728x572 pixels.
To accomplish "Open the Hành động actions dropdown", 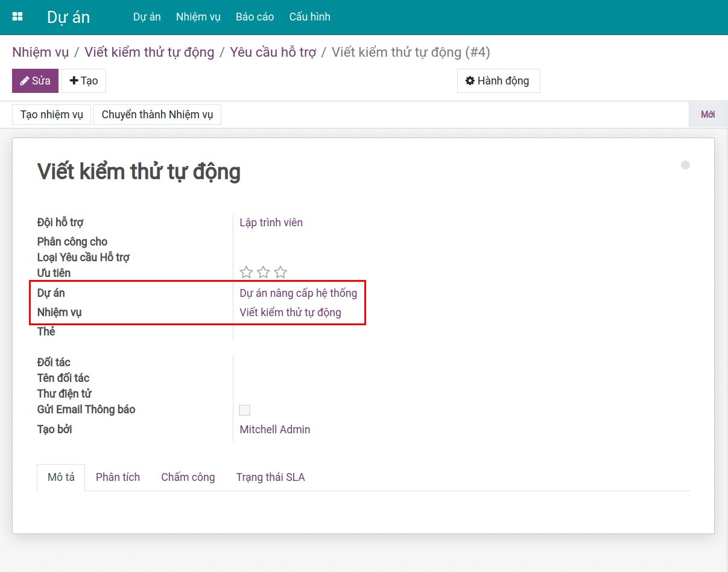I will pos(498,81).
